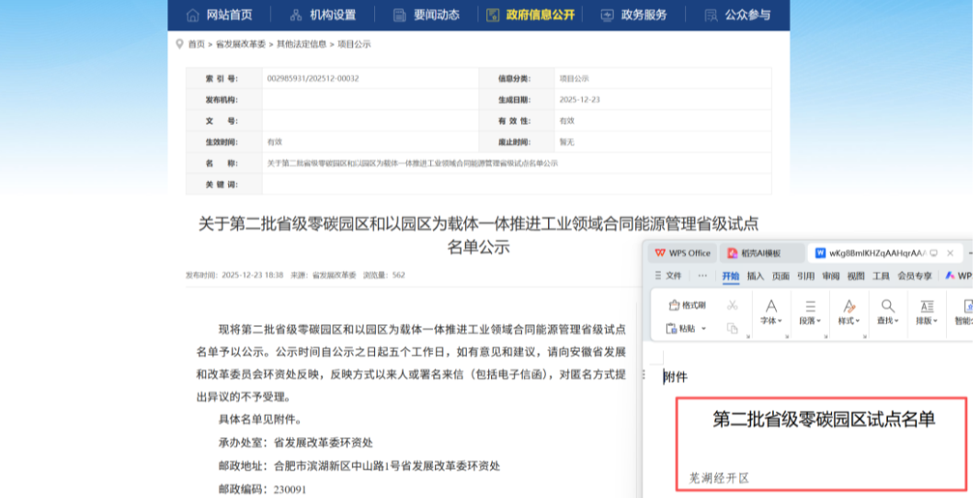Switch to the 稻壳AI模板 tab

pyautogui.click(x=761, y=253)
